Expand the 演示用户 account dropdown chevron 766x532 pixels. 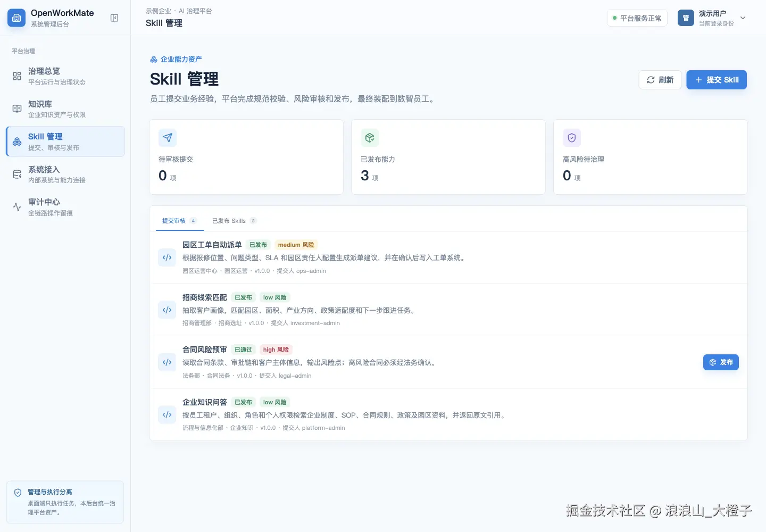coord(743,18)
